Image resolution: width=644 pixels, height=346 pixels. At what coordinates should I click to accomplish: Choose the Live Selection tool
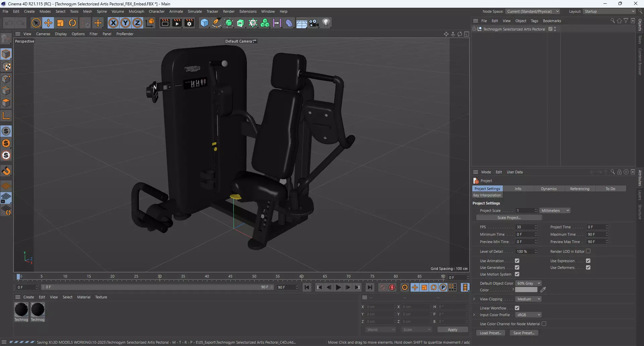click(x=36, y=23)
